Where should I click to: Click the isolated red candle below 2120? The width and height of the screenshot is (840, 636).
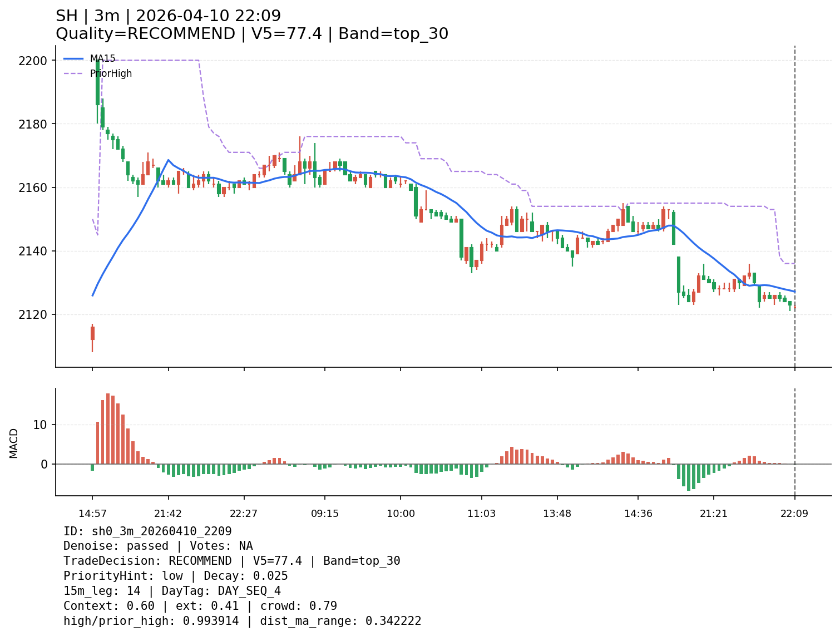coord(92,333)
